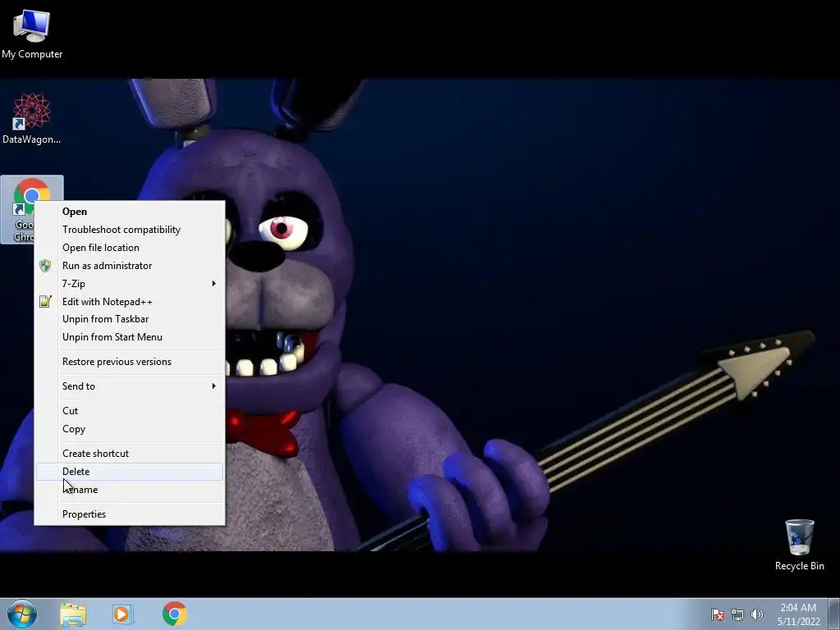Select Unpin from Start Menu

[x=130, y=337]
